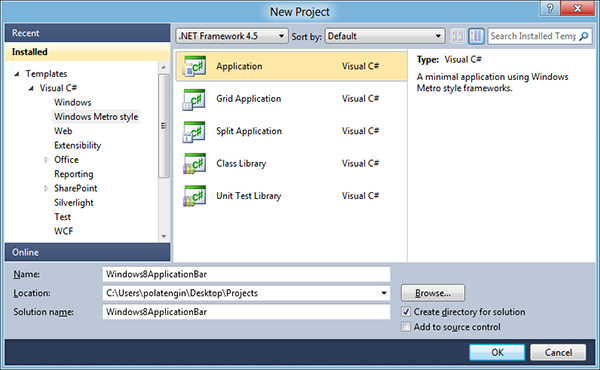Click the search magnifier icon
The height and width of the screenshot is (370, 600).
tap(584, 36)
